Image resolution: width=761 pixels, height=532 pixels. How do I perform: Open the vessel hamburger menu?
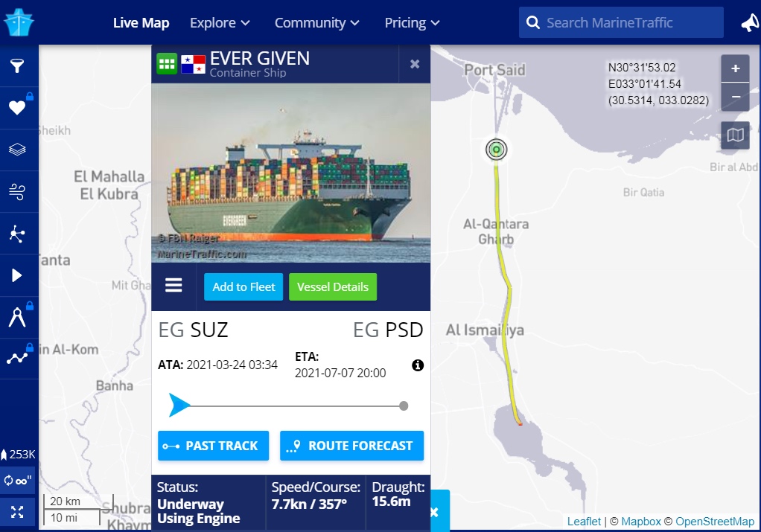click(173, 285)
